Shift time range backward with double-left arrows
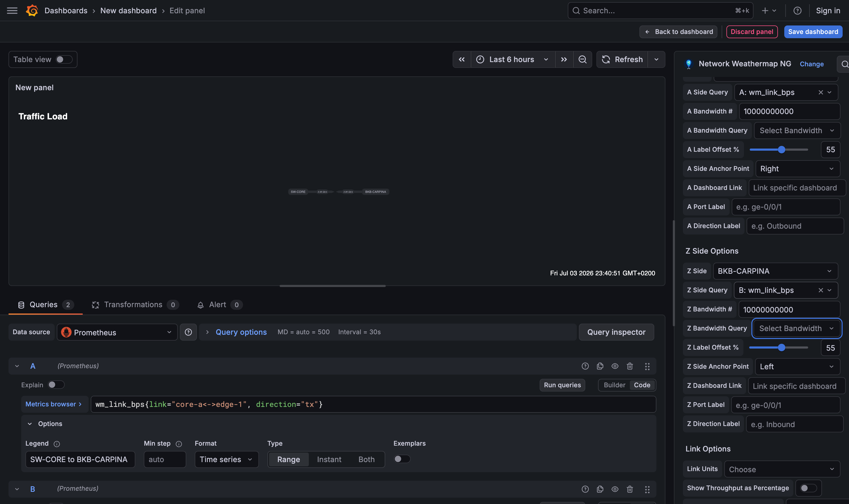Viewport: 849px width, 504px height. [462, 59]
